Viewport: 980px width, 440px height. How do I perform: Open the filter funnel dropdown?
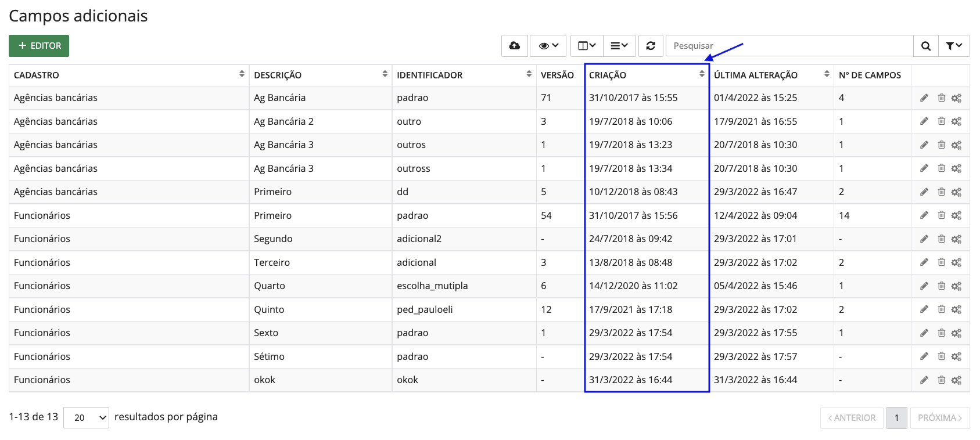(x=954, y=46)
